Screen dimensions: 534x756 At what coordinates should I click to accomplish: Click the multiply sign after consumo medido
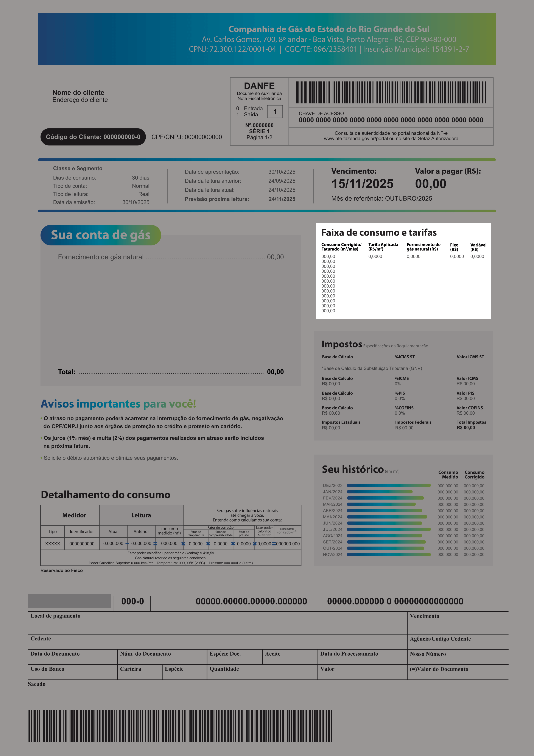183,544
